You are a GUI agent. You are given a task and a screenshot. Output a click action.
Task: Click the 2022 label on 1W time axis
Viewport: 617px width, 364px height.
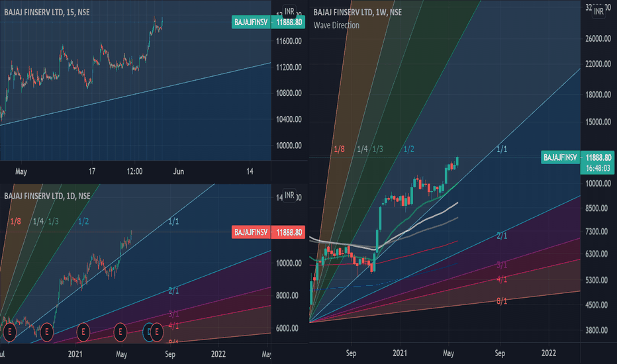549,353
